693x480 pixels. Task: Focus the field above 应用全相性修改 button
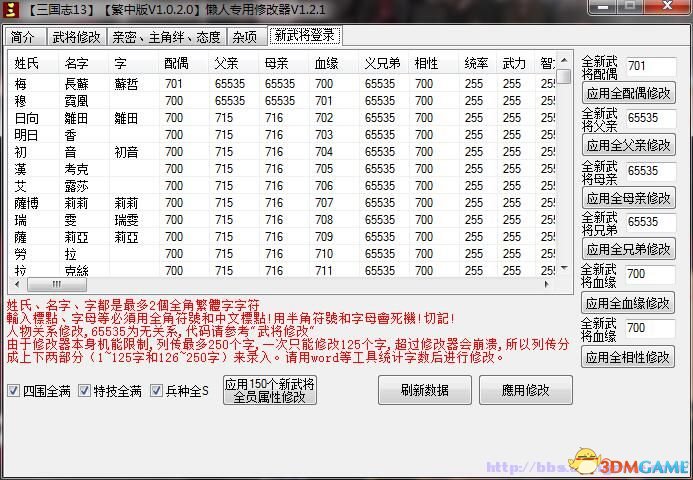coord(650,328)
